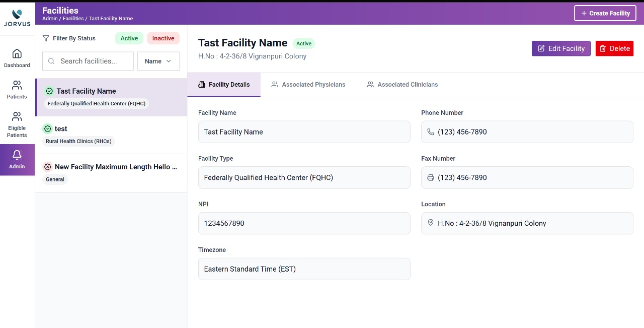
Task: Click the magnifier icon in the search field
Action: 51,61
